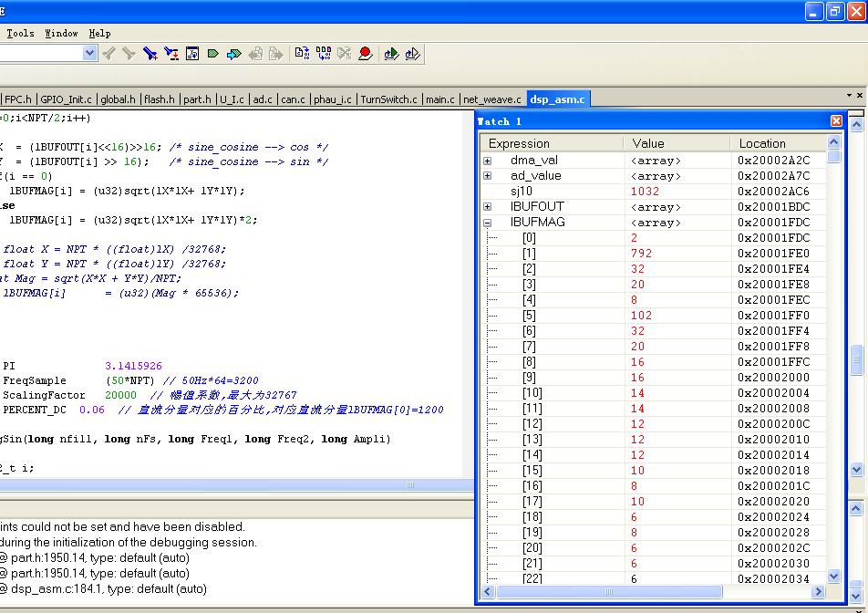Open the Replace tool icon
This screenshot has width=868, height=613.
tap(171, 54)
